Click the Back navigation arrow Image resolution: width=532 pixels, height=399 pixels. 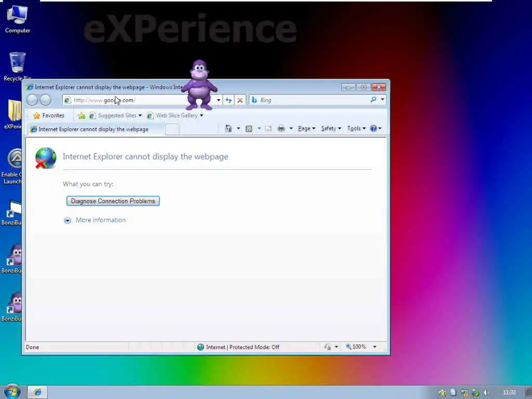pyautogui.click(x=32, y=100)
